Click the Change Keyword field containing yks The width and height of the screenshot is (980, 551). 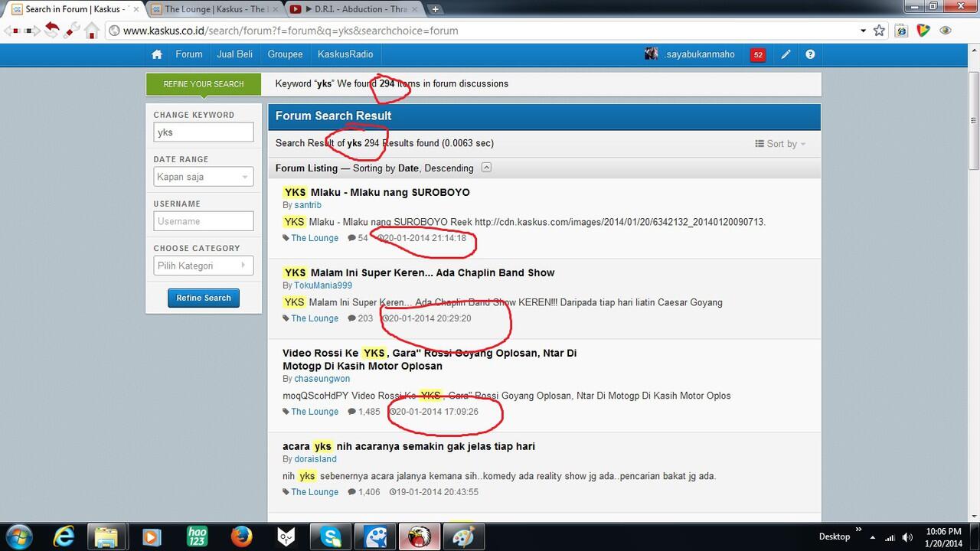coord(203,132)
